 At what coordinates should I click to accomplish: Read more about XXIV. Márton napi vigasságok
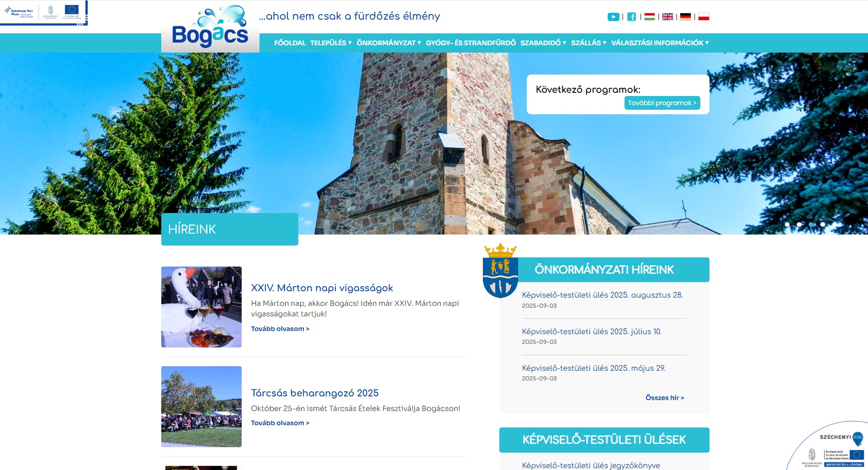[280, 329]
